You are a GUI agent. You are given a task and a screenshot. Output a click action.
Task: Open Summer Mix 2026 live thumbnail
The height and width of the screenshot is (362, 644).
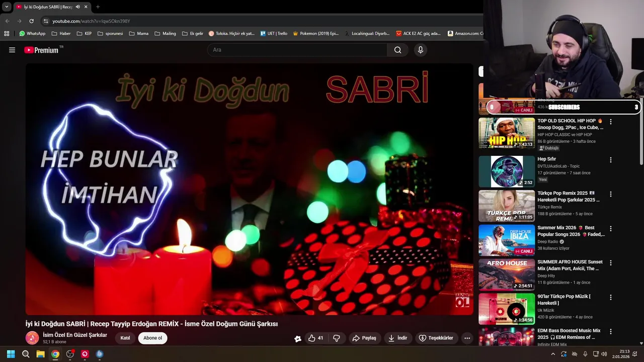[507, 240]
